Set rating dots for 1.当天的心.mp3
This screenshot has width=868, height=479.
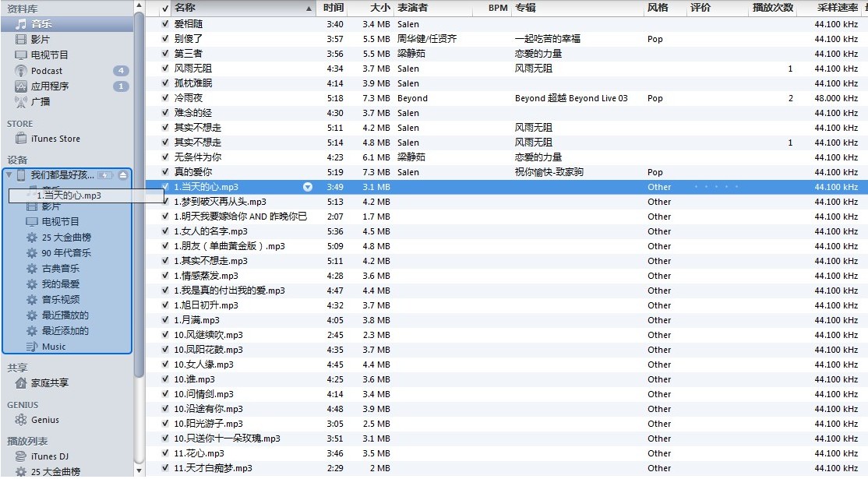(716, 187)
